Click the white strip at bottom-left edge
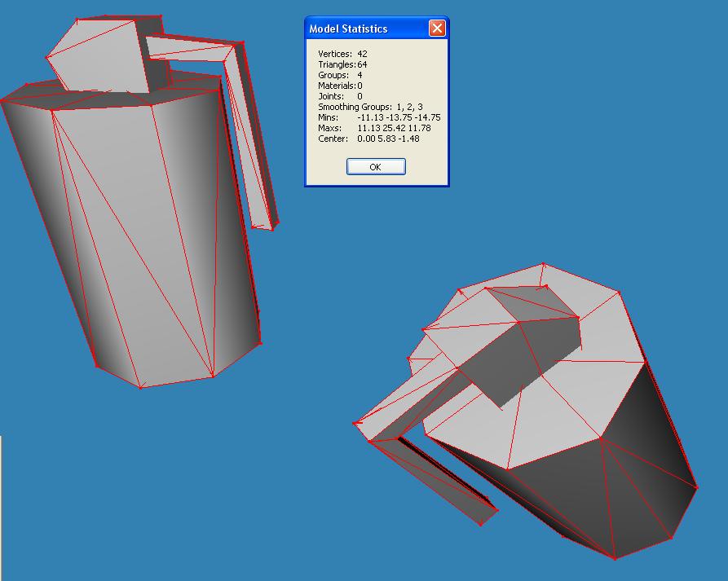 point(1,505)
